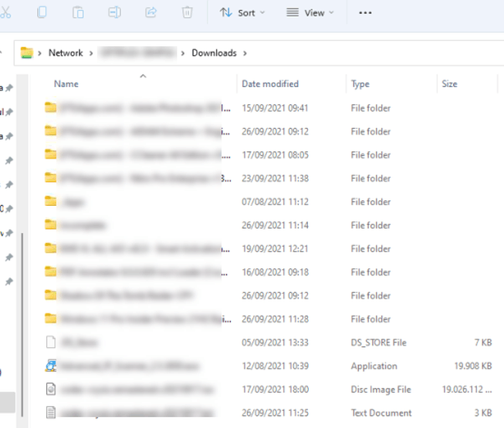Select folder icon dated 19/09/2021 12:21
504x428 pixels.
pyautogui.click(x=50, y=248)
